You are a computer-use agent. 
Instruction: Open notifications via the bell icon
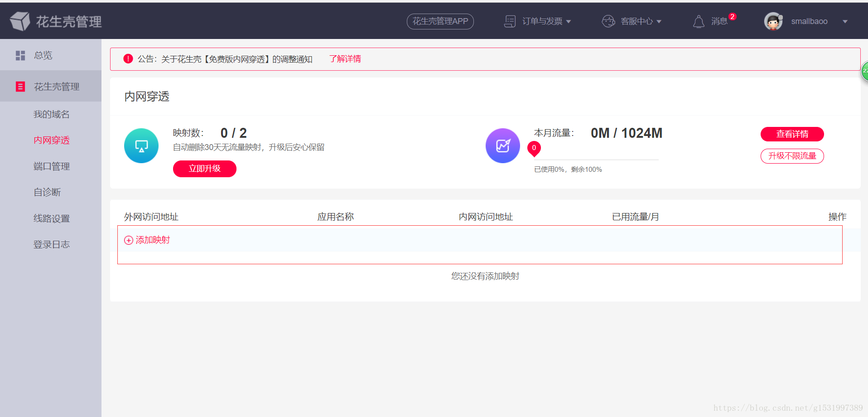pos(699,21)
